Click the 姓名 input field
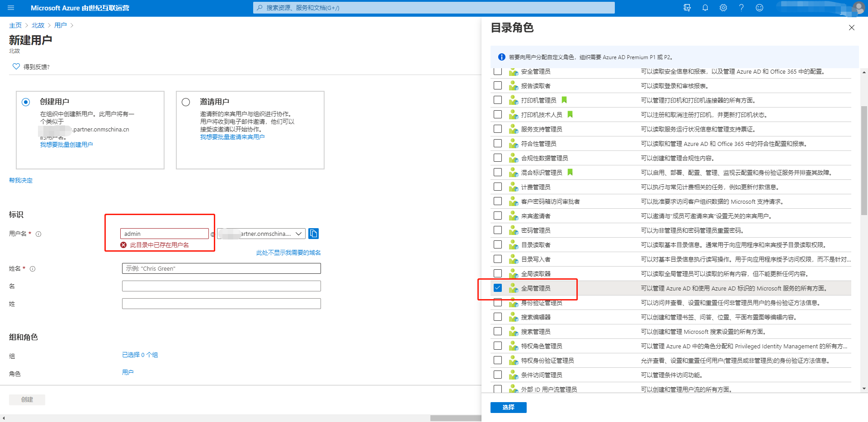The width and height of the screenshot is (868, 422). pyautogui.click(x=221, y=268)
